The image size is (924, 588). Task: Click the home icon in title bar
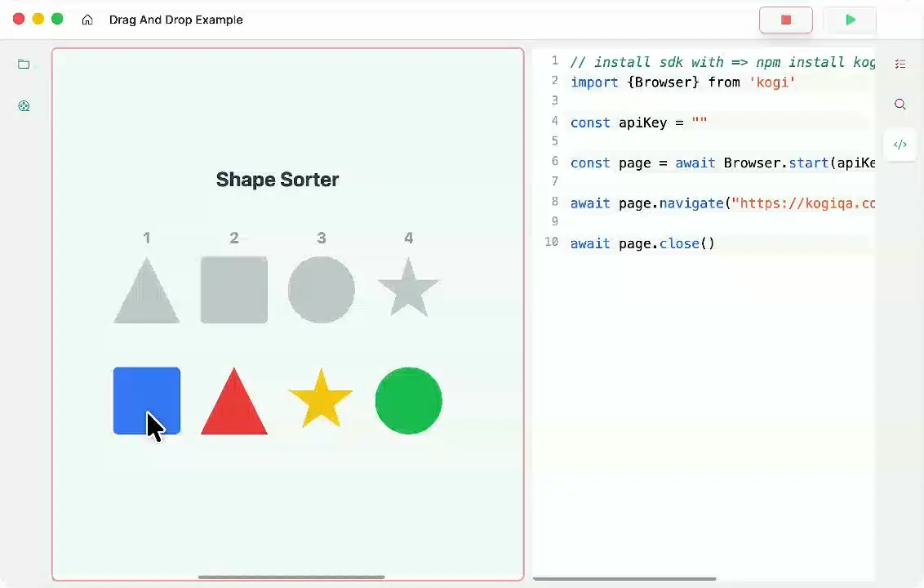(87, 20)
